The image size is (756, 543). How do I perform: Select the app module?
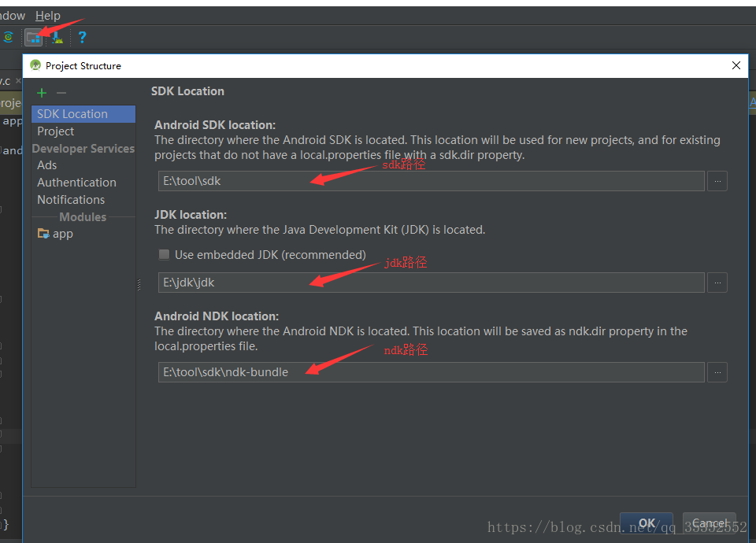83,234
